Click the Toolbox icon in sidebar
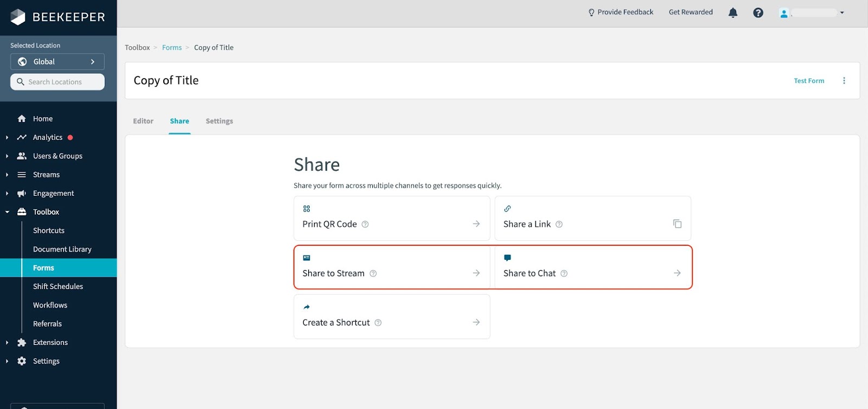The image size is (868, 409). click(x=22, y=212)
